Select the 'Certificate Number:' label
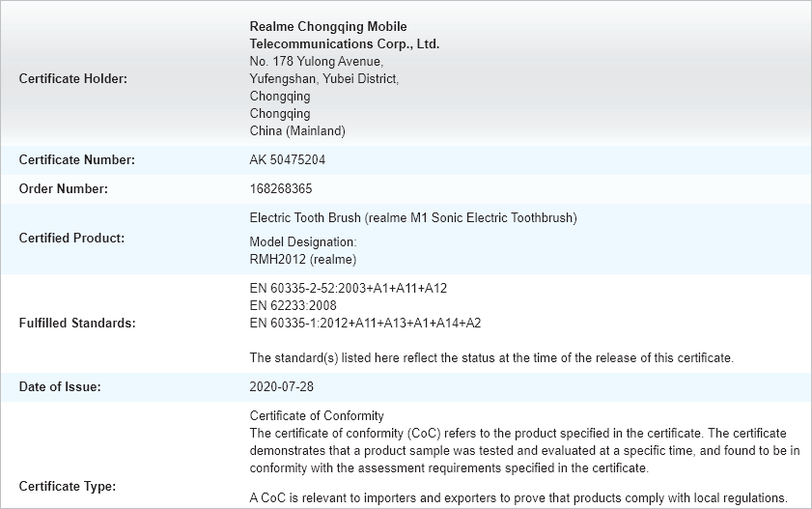This screenshot has height=509, width=812. pos(76,159)
